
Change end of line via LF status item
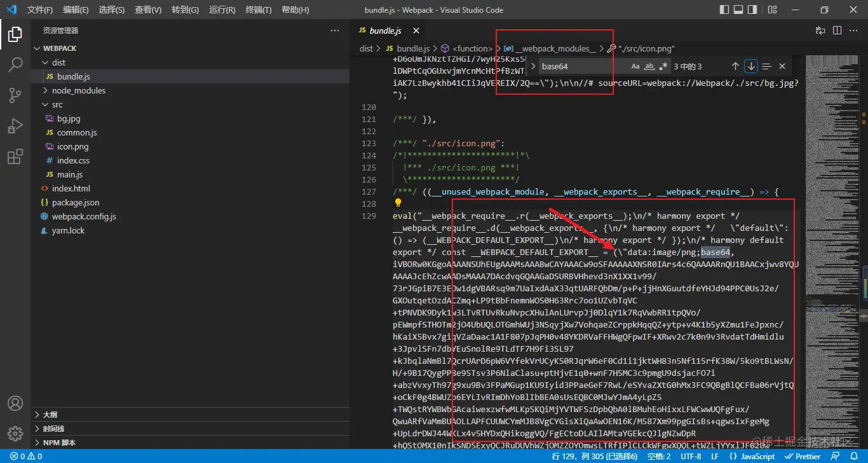[715, 456]
